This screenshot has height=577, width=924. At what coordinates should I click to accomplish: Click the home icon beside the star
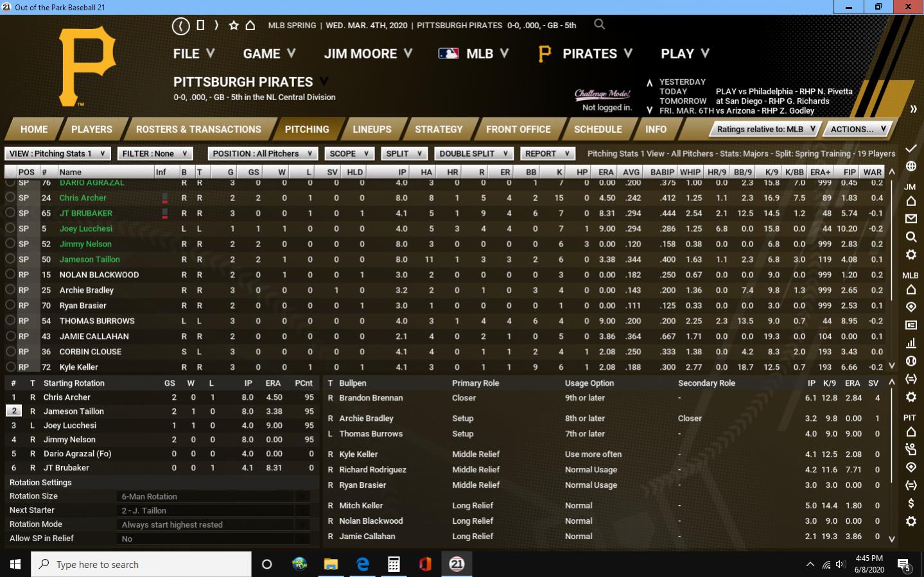(x=250, y=26)
